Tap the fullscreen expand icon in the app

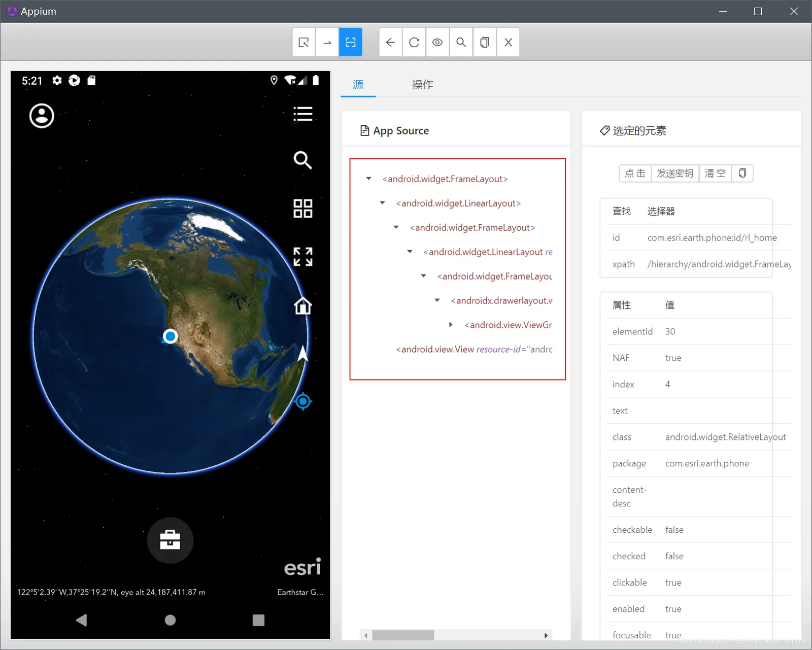click(303, 257)
